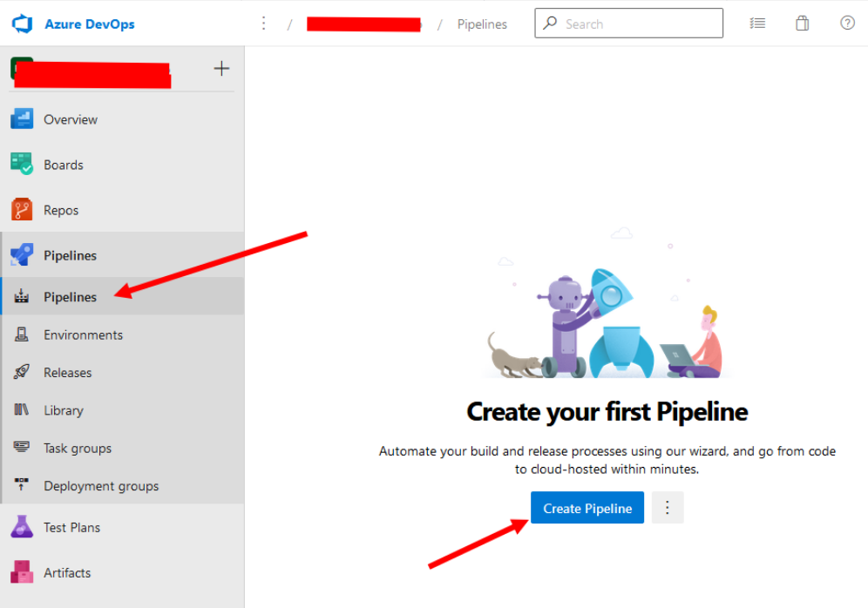Image resolution: width=868 pixels, height=608 pixels.
Task: Click the Azure DevOps logo icon
Action: 22,24
